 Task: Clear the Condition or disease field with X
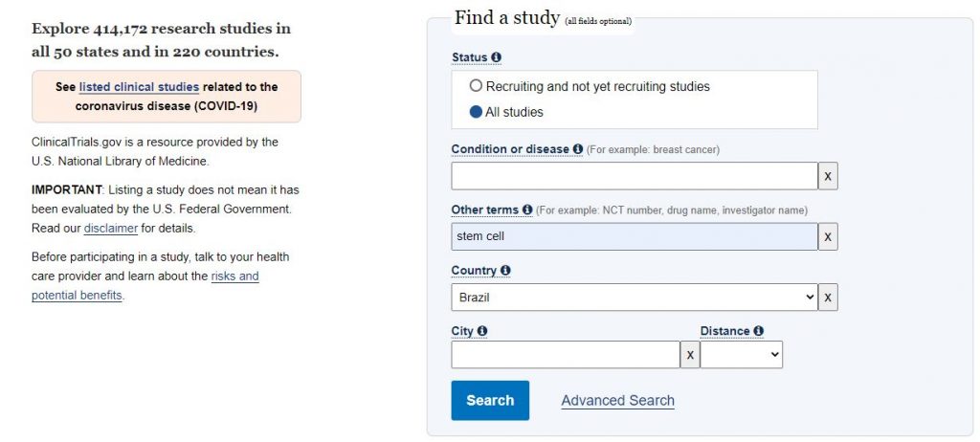(x=828, y=176)
